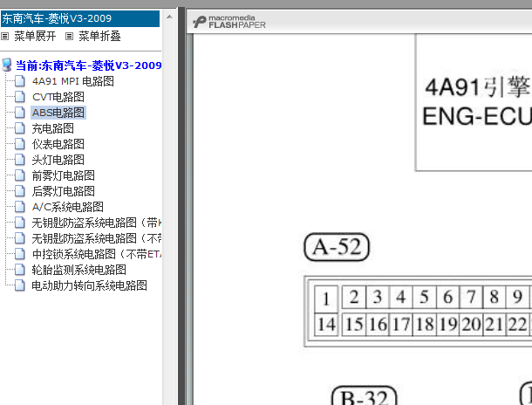532x405 pixels.
Task: Click the page icon beside 充电路图
Action: (20, 128)
